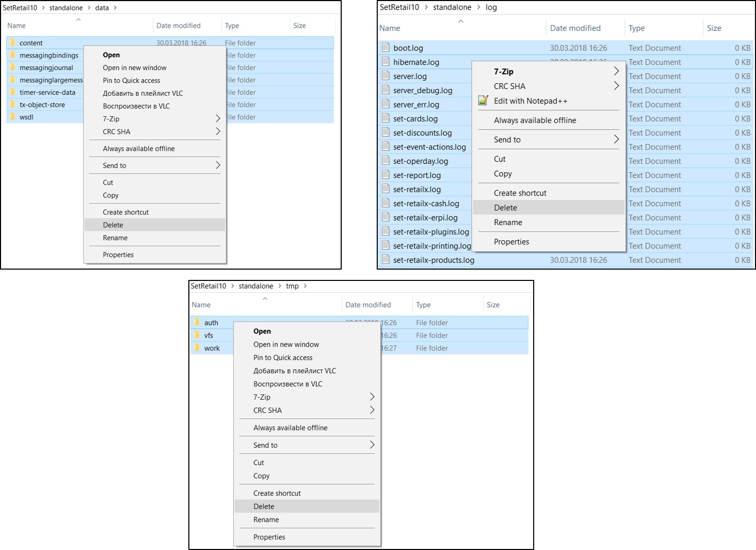Click the set-retailx-products.log file icon
Screen dimensions: 756x550
[x=385, y=260]
